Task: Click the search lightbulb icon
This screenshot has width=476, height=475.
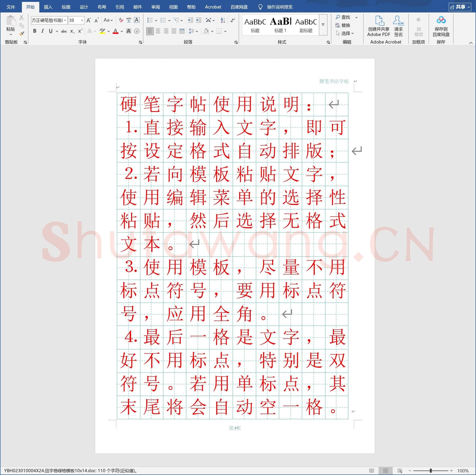Action: coord(260,7)
